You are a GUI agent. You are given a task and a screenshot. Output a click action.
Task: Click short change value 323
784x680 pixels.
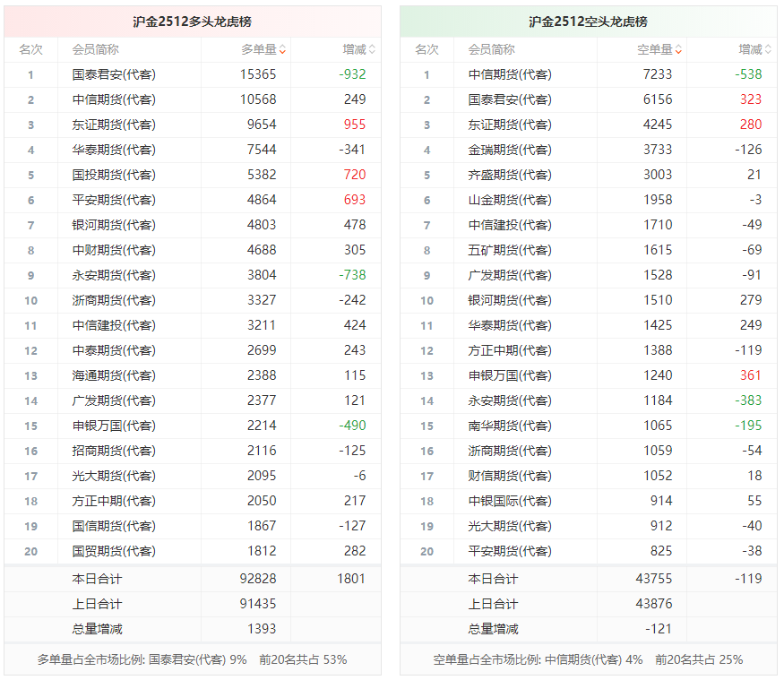(x=751, y=99)
